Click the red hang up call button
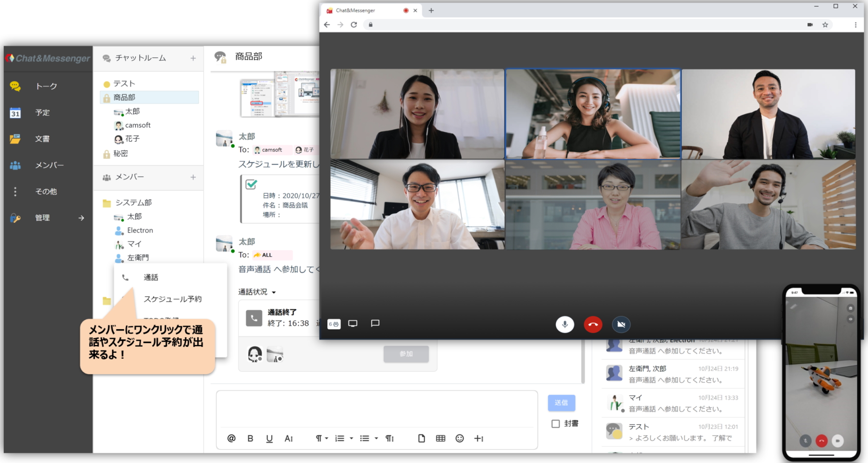868x463 pixels. 593,324
